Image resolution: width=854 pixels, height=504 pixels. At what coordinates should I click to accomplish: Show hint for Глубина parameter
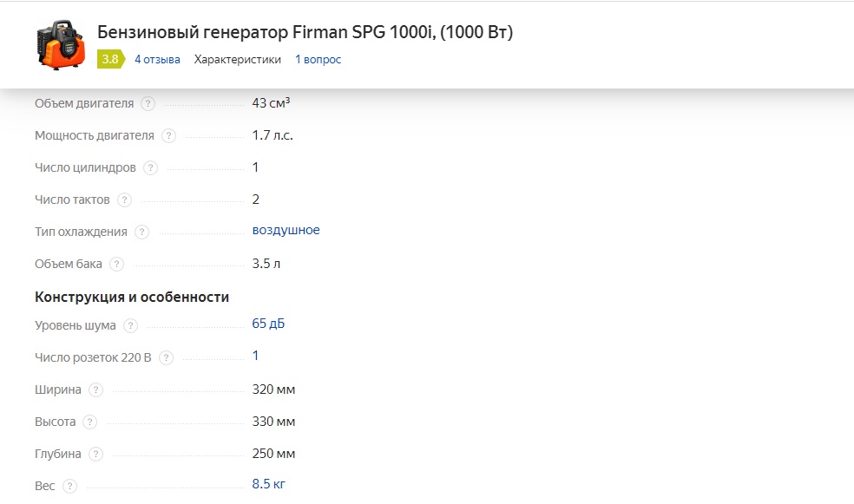[x=95, y=454]
